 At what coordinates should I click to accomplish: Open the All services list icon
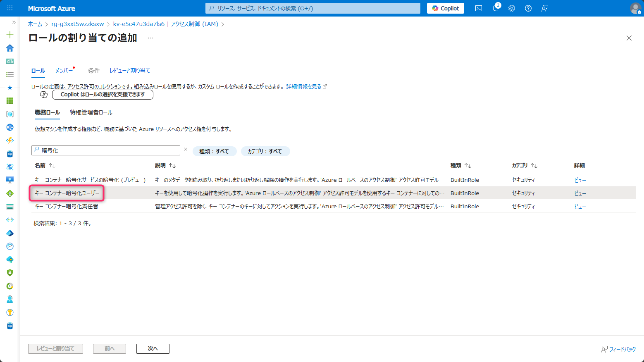(x=10, y=74)
